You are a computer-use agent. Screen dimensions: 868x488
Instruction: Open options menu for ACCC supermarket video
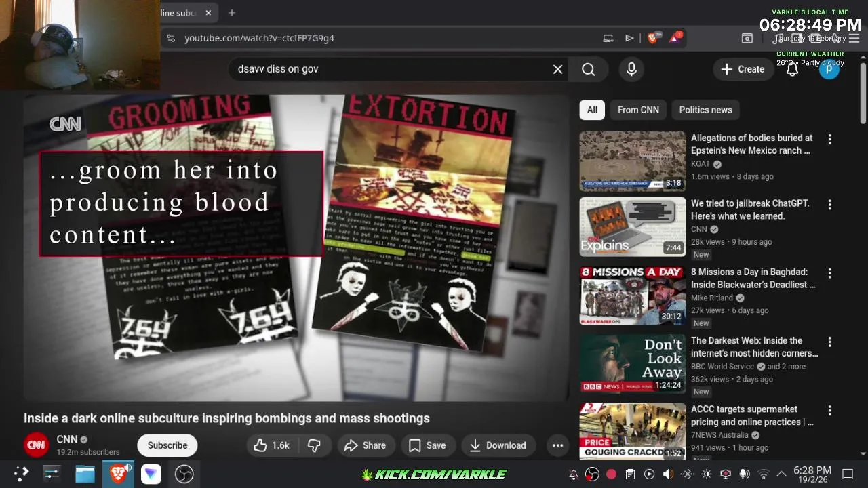click(829, 410)
